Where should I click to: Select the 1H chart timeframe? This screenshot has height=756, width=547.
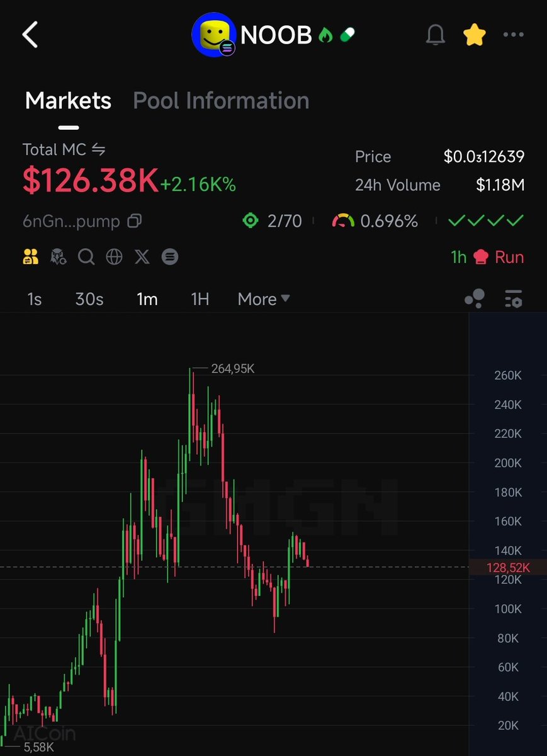[199, 299]
